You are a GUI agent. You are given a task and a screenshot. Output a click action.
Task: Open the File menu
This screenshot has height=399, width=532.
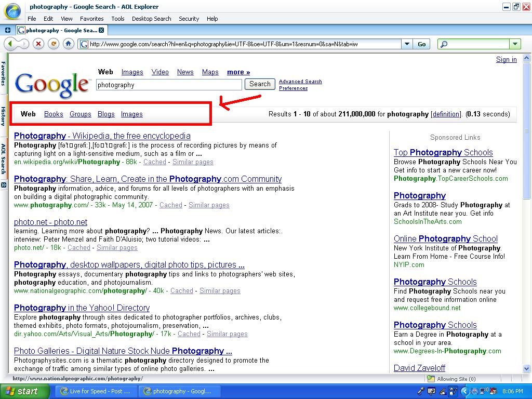click(x=32, y=19)
